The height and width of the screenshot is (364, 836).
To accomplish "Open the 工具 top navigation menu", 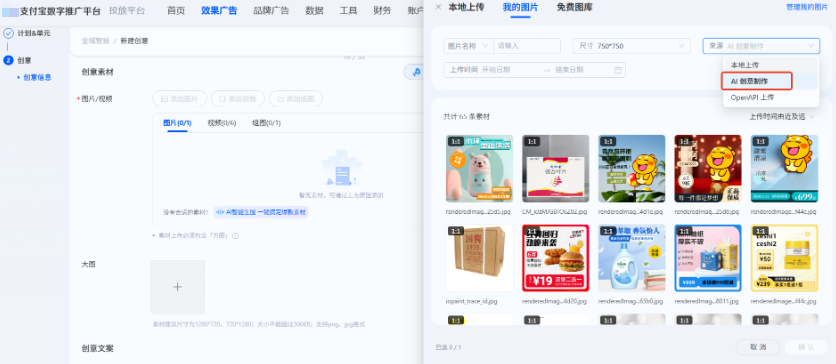I will 348,11.
